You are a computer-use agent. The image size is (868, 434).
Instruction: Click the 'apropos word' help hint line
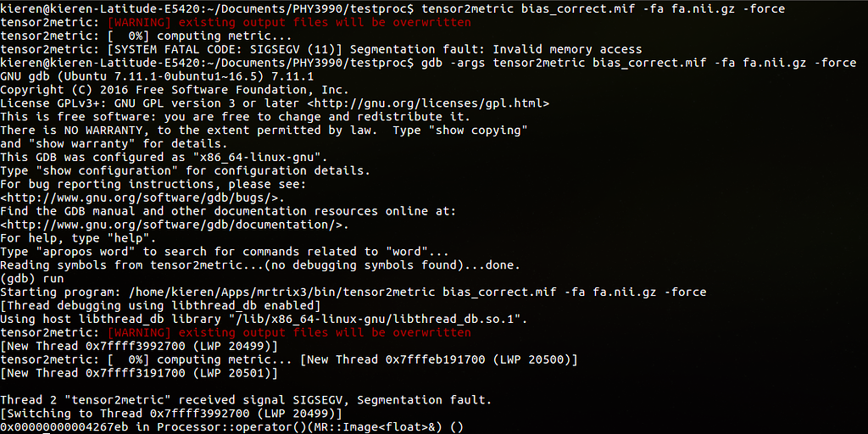pyautogui.click(x=225, y=251)
